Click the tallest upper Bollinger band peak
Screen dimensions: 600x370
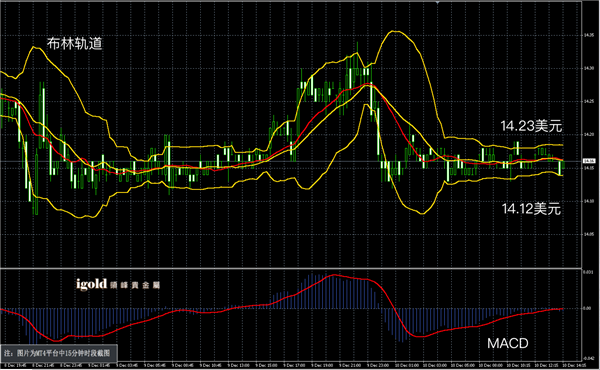395,31
